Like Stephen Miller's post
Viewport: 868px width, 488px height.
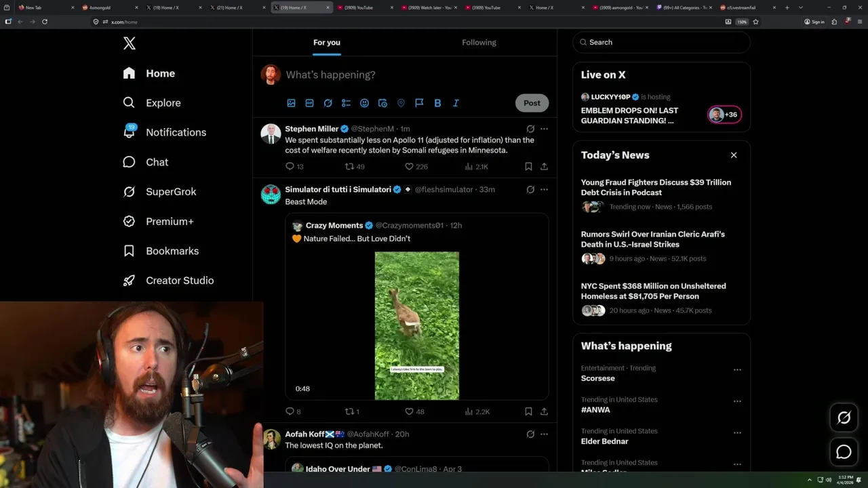416,166
